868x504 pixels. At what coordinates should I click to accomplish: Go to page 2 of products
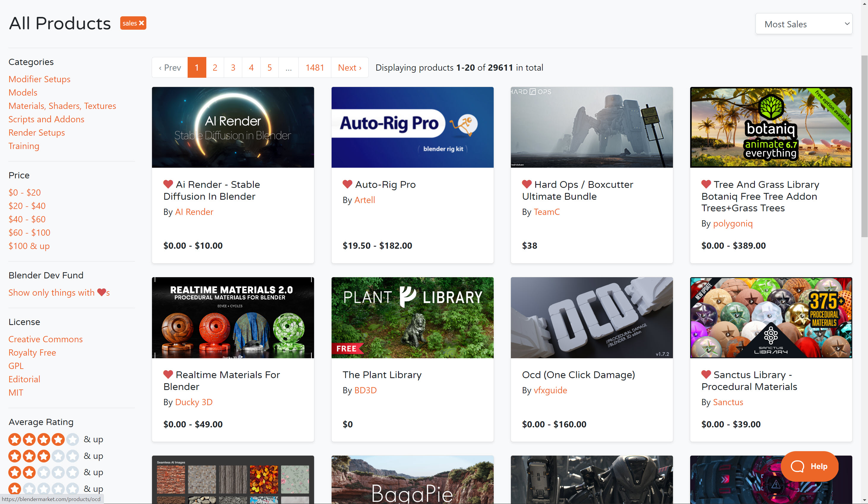[x=215, y=67]
